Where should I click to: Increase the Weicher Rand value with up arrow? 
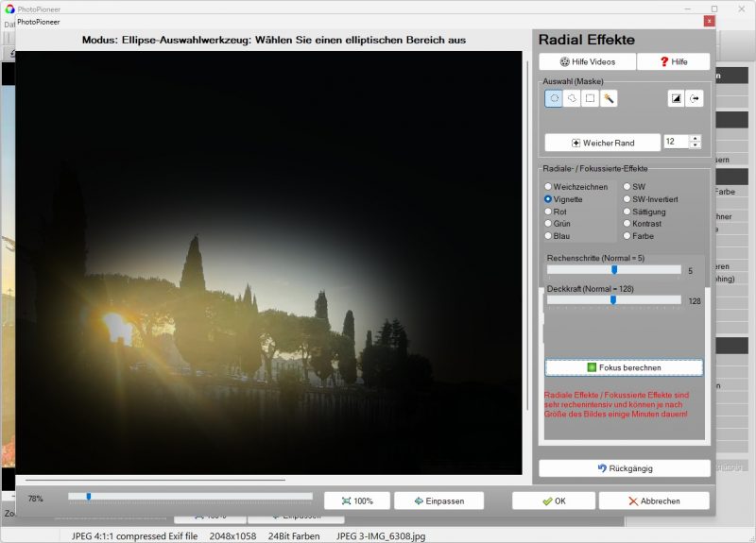[x=696, y=138]
